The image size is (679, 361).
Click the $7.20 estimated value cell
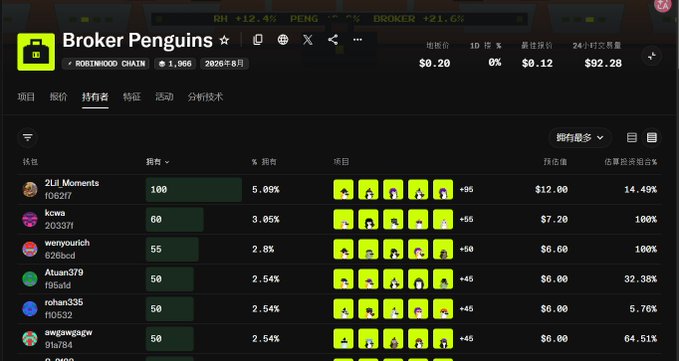tap(554, 219)
